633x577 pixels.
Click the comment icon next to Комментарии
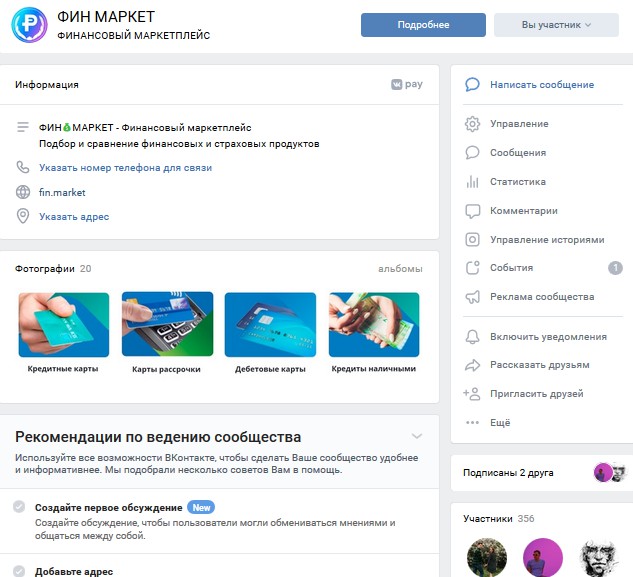point(472,211)
